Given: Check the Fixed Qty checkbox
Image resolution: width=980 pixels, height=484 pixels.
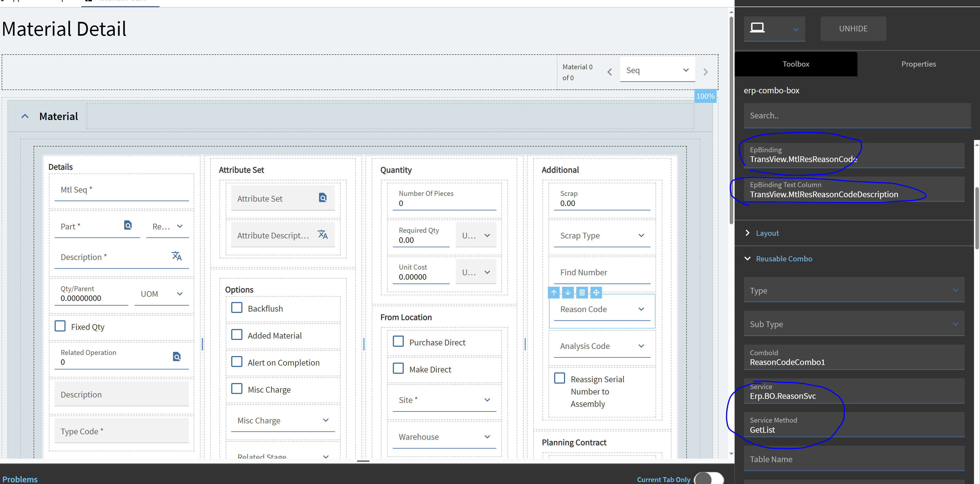Looking at the screenshot, I should 60,326.
